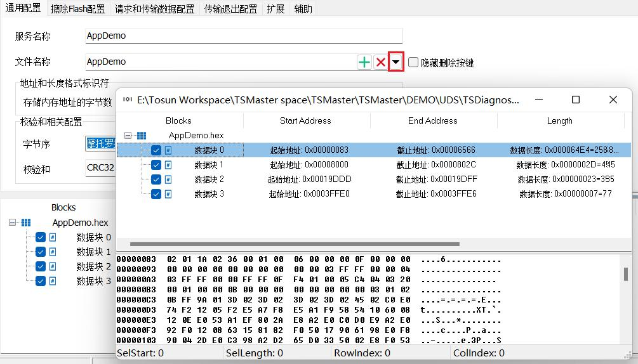
Task: Uncheck 数据块 1 in the popup window
Action: [156, 165]
